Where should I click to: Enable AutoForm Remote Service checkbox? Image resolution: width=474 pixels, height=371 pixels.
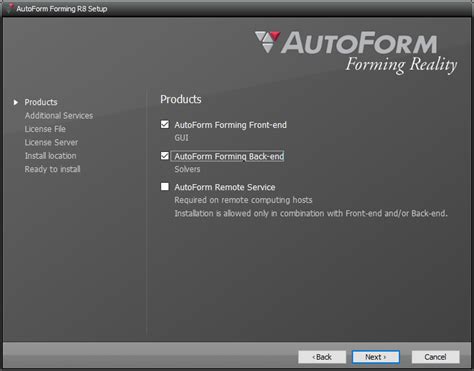[x=165, y=186]
